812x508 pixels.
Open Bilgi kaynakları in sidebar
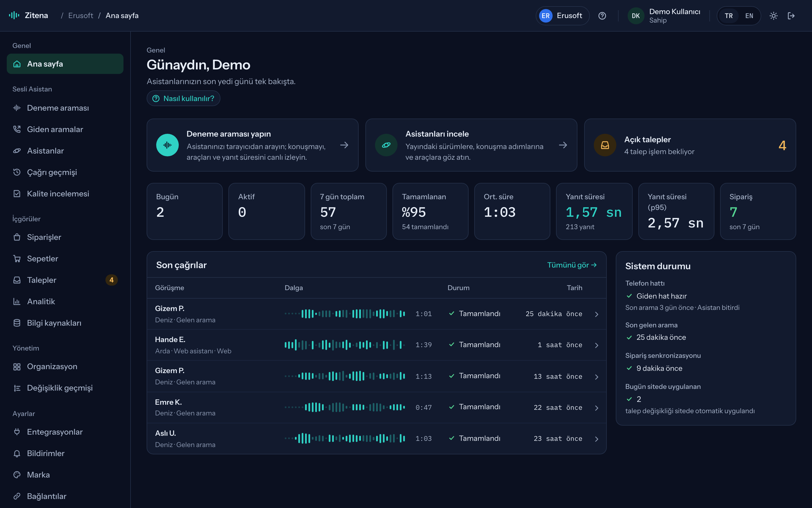65,323
